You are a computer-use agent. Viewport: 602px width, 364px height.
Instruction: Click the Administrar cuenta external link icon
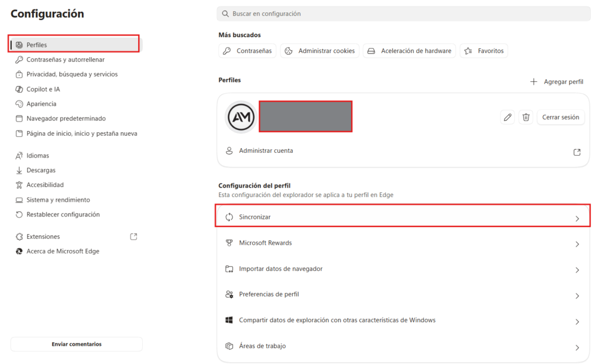point(577,152)
